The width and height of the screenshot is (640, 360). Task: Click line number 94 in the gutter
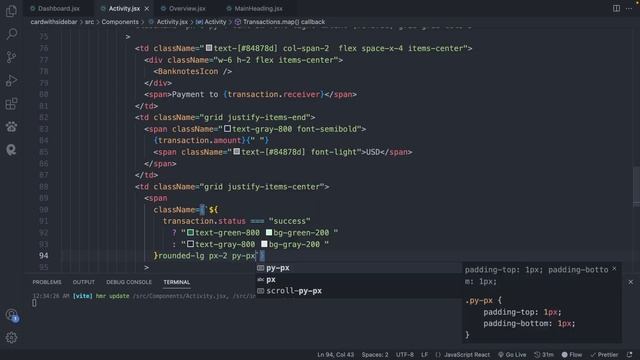pyautogui.click(x=44, y=256)
